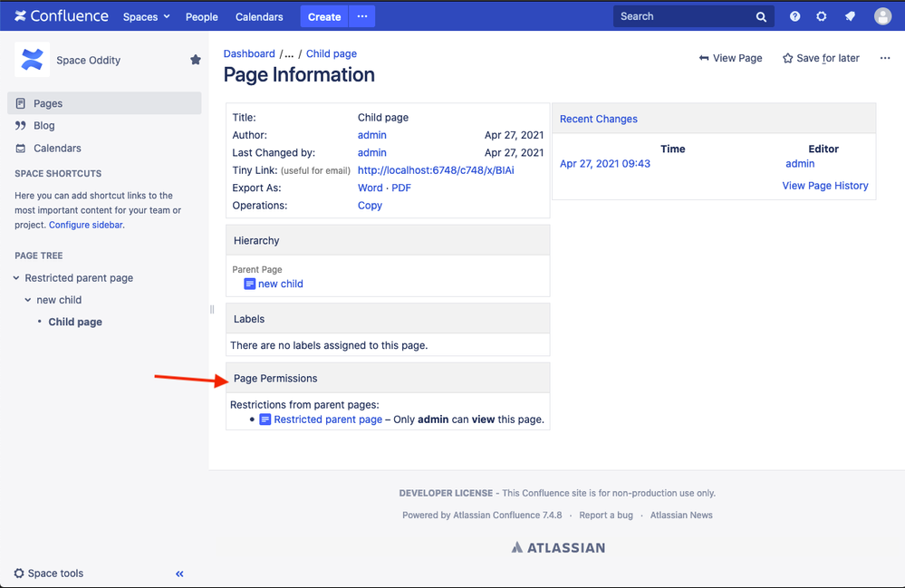Open Restricted parent page in page tree
Image resolution: width=905 pixels, height=588 pixels.
click(x=79, y=277)
